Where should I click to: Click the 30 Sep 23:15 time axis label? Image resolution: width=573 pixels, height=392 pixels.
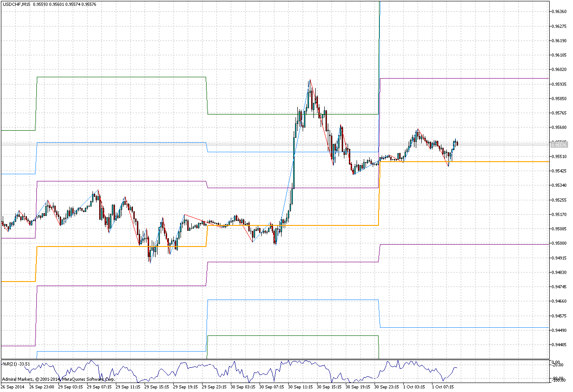tap(387, 386)
